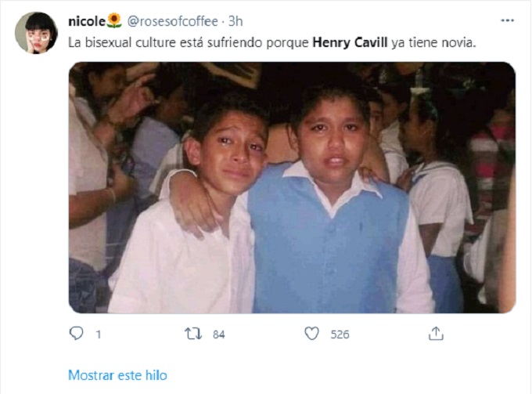Click the retweet count showing 84
Image resolution: width=532 pixels, height=394 pixels.
pyautogui.click(x=218, y=334)
